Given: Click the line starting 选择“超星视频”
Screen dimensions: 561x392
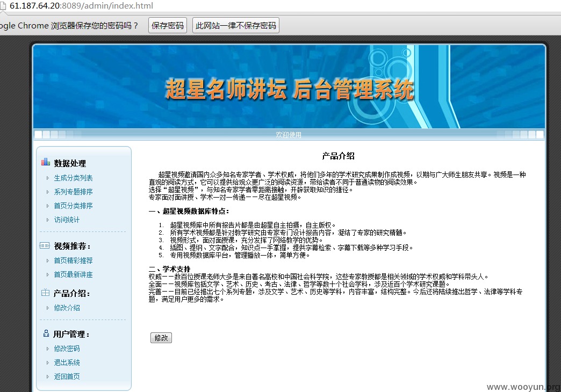Looking at the screenshot, I should [x=251, y=190].
